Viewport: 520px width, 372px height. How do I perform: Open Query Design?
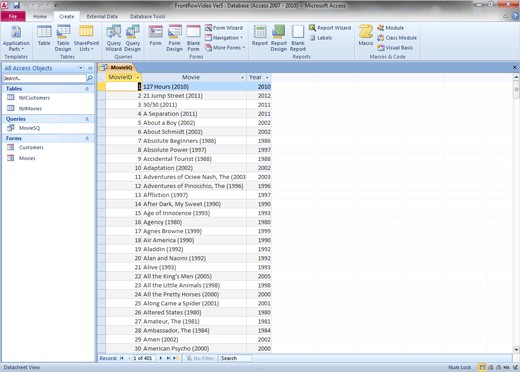(x=133, y=38)
